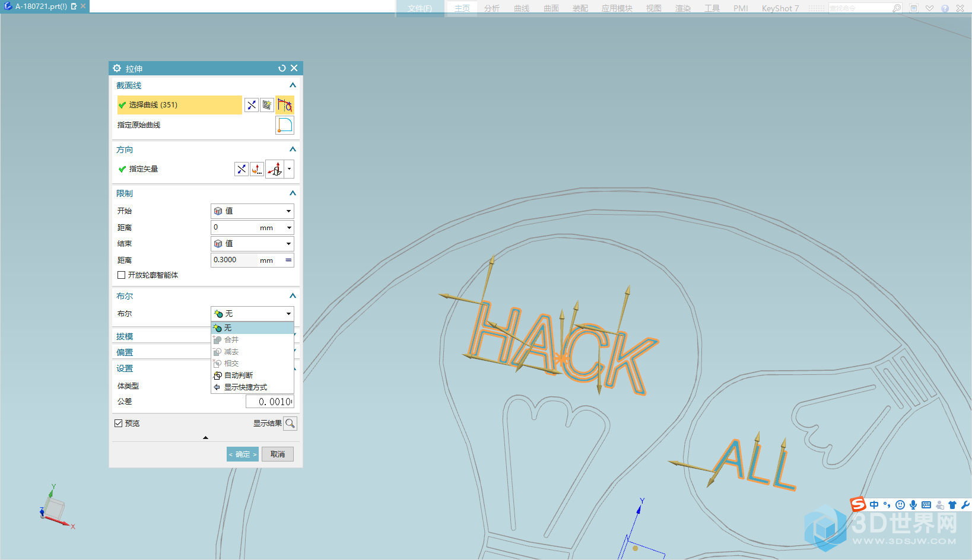This screenshot has width=972, height=560.
Task: Choose 合并 in the boolean list
Action: click(x=253, y=340)
